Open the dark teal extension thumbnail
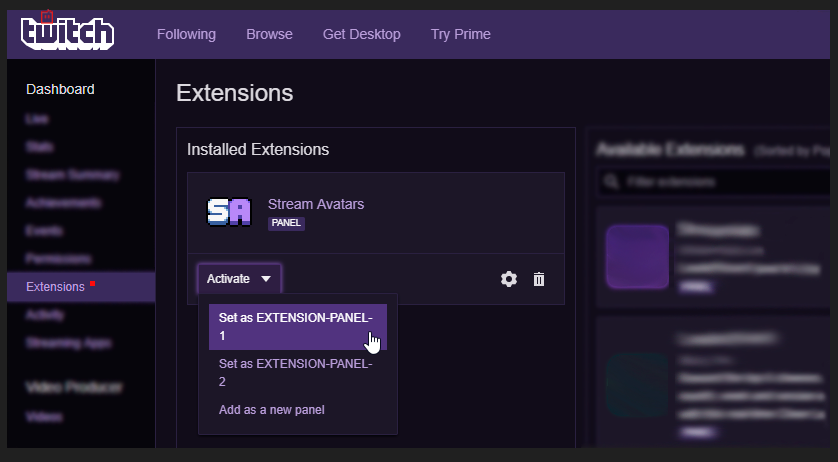The image size is (838, 462). pos(637,385)
